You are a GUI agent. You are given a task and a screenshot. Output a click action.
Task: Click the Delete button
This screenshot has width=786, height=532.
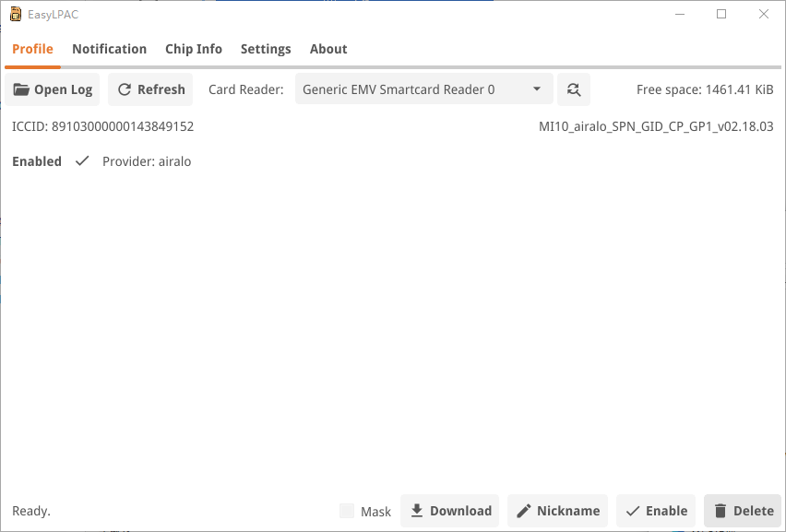click(x=743, y=511)
